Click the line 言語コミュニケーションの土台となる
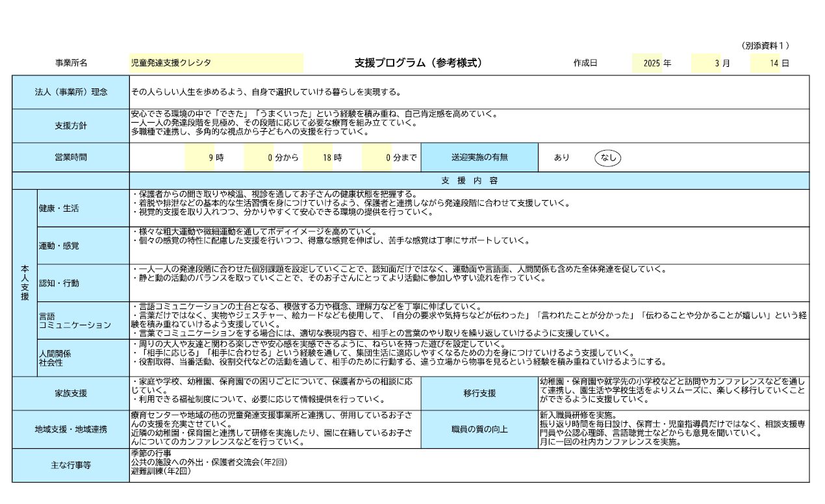Screen dimensions: 825x504 coord(307,307)
